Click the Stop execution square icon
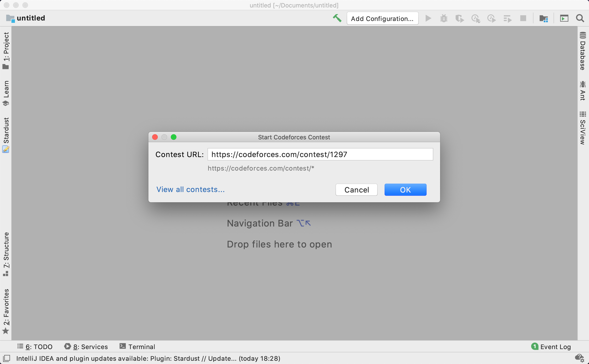 523,18
